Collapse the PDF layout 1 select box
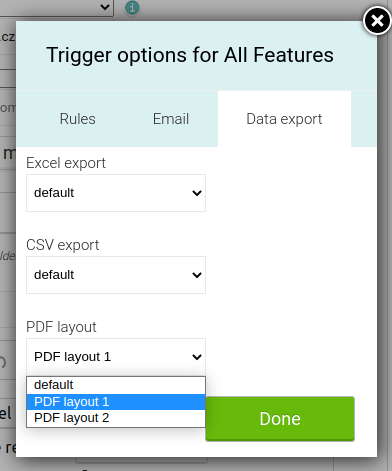Screen dimensions: 392x471 116,357
